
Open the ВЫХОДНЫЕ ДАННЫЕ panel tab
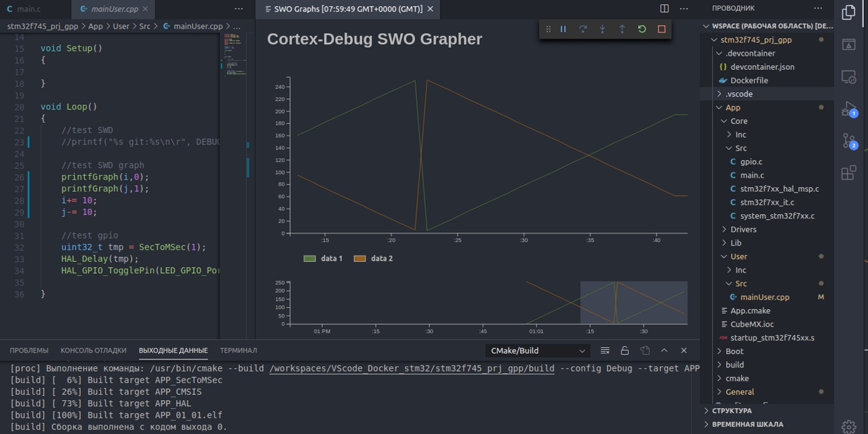pyautogui.click(x=173, y=351)
